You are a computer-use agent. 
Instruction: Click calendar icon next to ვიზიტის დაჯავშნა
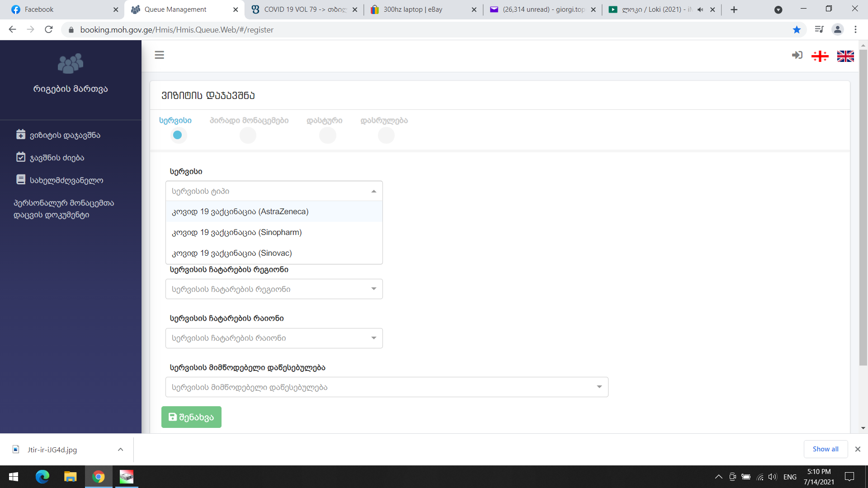point(21,135)
